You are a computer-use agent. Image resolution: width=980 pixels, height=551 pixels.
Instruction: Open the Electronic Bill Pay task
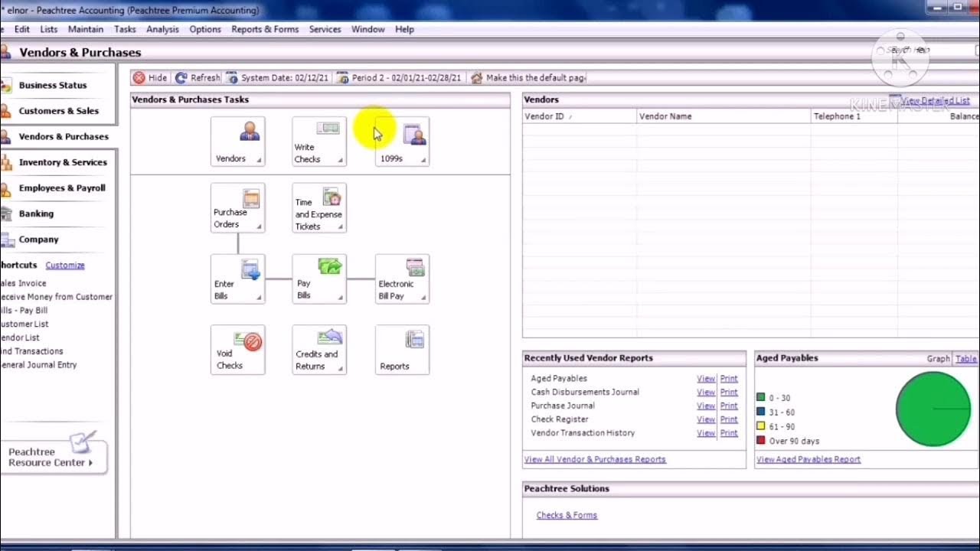click(402, 279)
